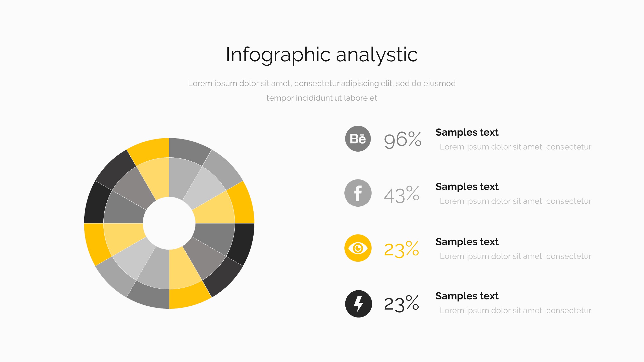Viewport: 644px width, 362px height.
Task: Click the Facebook icon circle
Action: [358, 193]
